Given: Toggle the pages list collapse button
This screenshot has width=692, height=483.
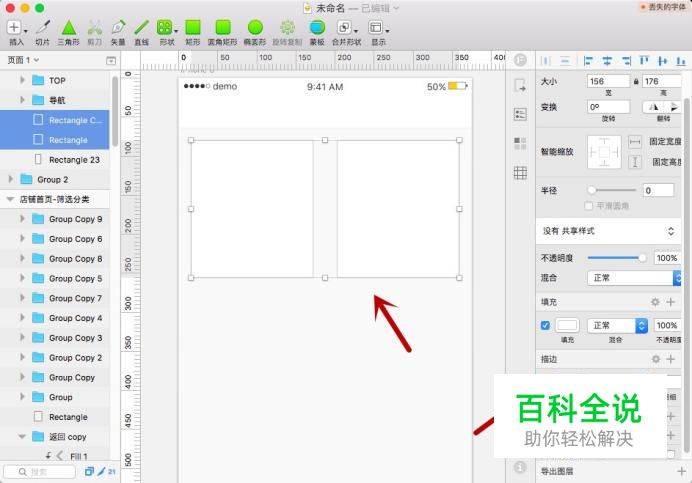Looking at the screenshot, I should [111, 60].
